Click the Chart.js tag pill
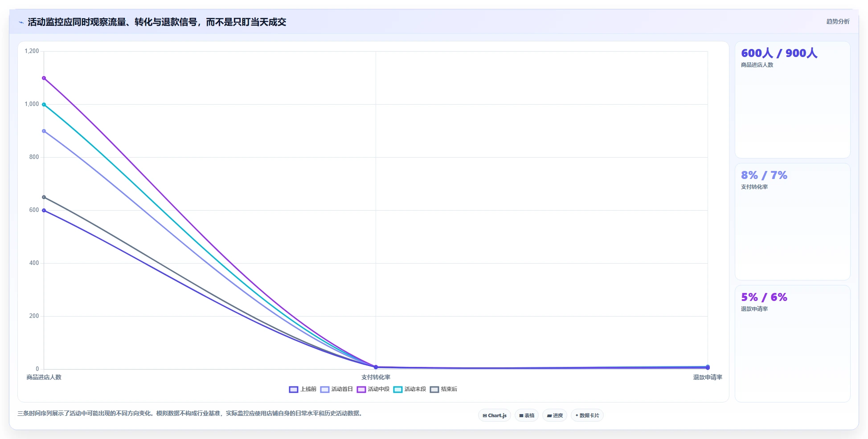 (495, 415)
